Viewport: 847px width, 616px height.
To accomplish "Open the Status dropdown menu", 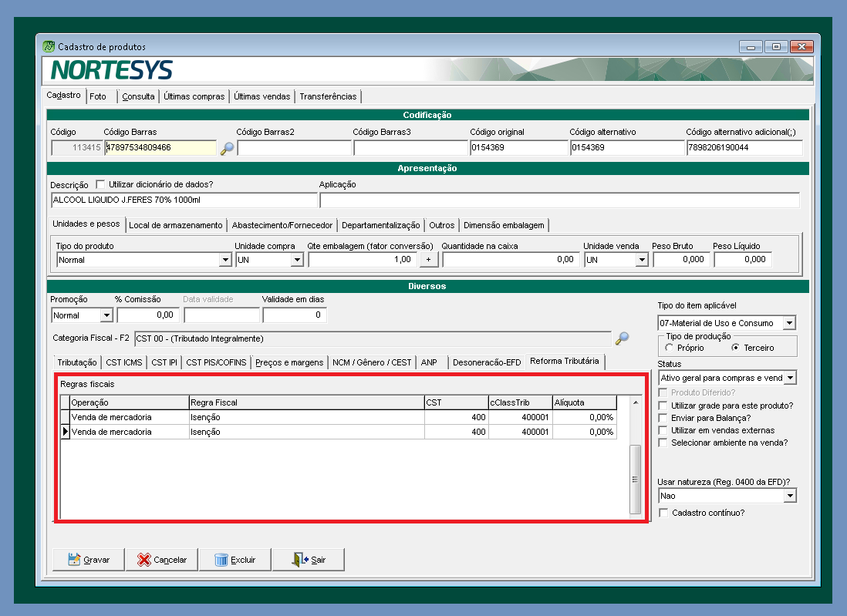I will (789, 379).
